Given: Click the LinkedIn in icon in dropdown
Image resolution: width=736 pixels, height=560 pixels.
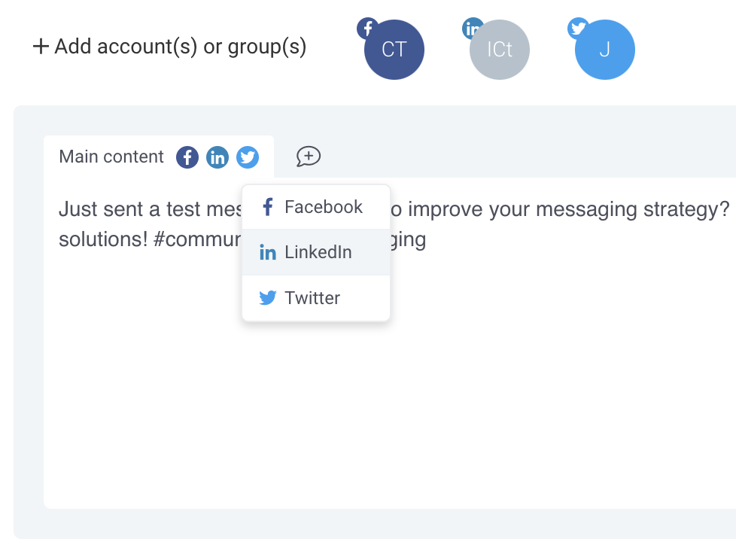Looking at the screenshot, I should pyautogui.click(x=268, y=253).
